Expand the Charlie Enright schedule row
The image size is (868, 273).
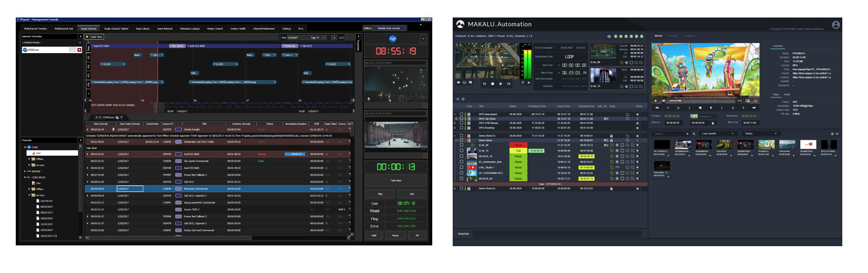(x=88, y=129)
